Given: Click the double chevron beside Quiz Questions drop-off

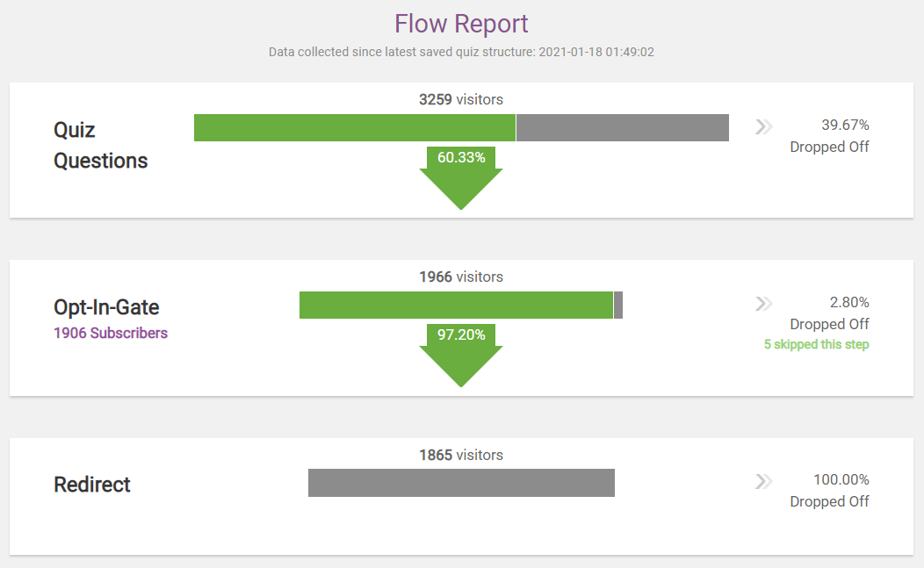Looking at the screenshot, I should pos(763,126).
